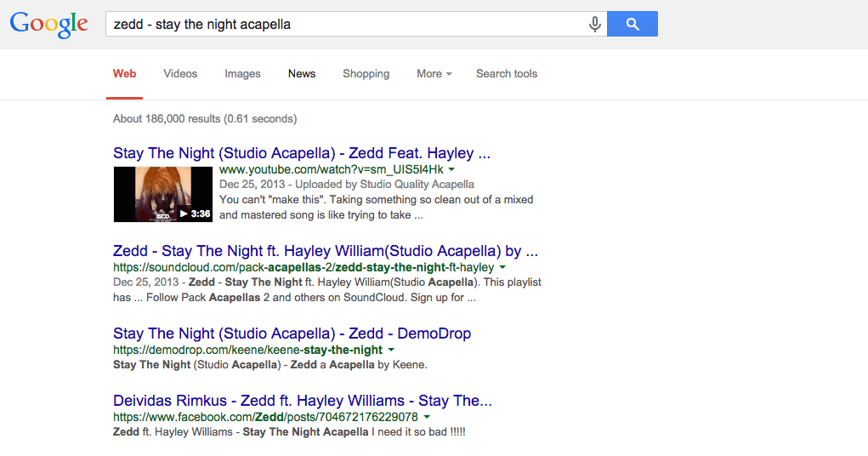Switch to the Web tab
This screenshot has height=456, width=868.
click(125, 74)
